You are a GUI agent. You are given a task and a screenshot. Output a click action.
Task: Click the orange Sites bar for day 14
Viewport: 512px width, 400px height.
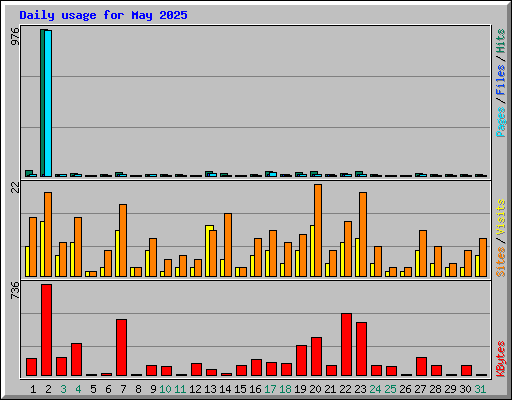coord(228,245)
